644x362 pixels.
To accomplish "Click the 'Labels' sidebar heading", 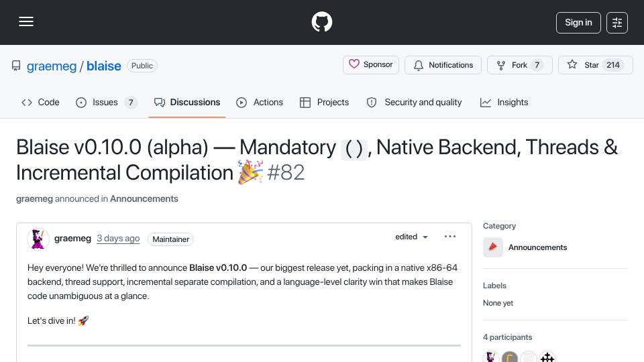I will click(494, 286).
